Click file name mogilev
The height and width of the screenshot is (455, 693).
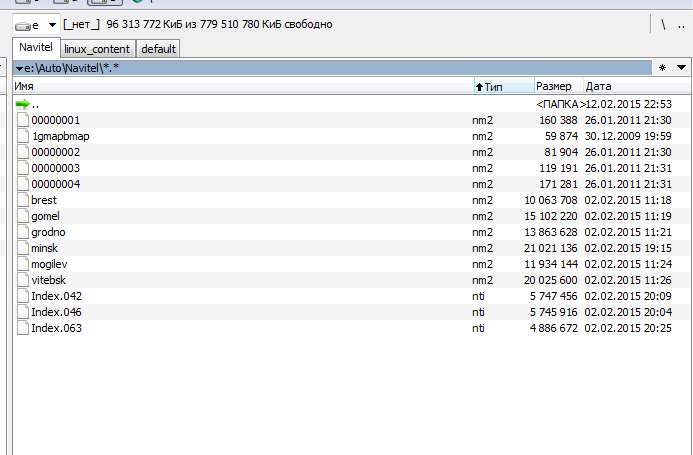click(x=49, y=264)
